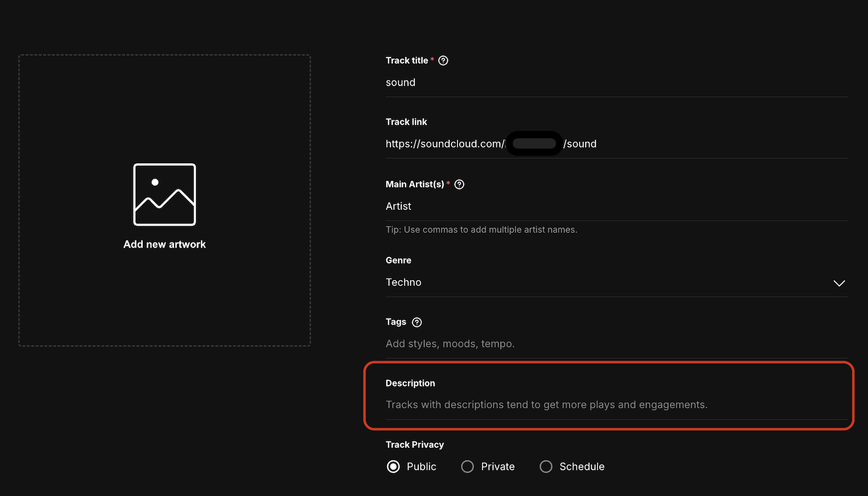Click the "Track link" label
868x496 pixels.
pos(406,122)
